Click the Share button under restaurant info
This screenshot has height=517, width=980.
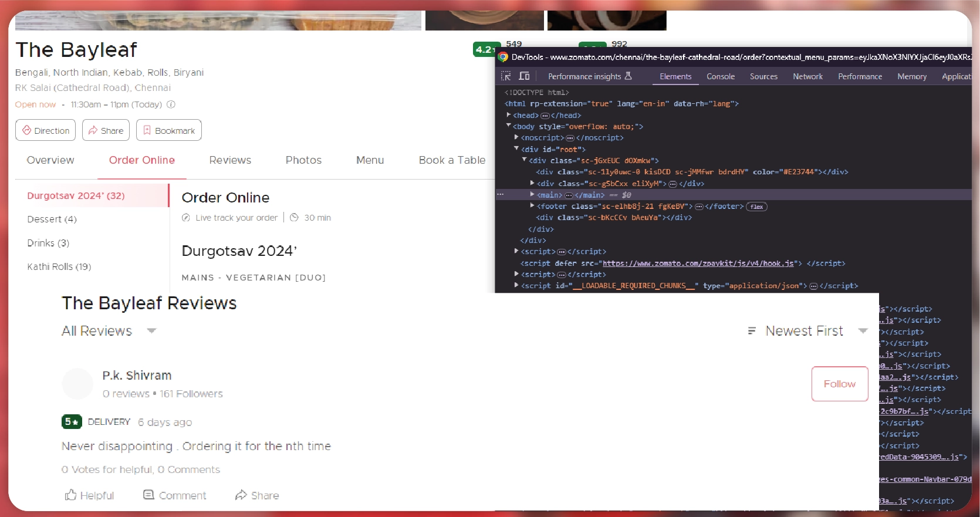point(106,130)
